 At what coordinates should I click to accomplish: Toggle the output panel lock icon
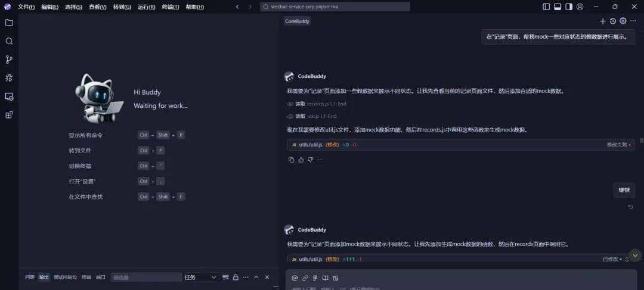[236, 277]
